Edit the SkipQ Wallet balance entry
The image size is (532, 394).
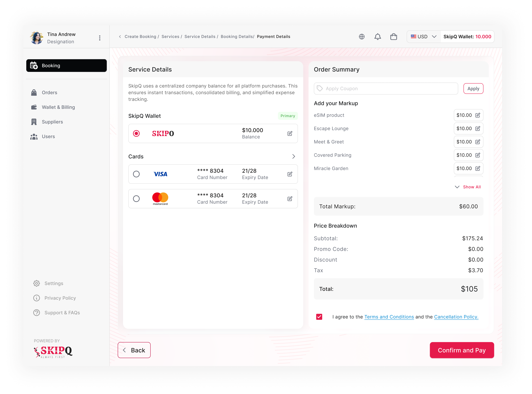point(290,133)
